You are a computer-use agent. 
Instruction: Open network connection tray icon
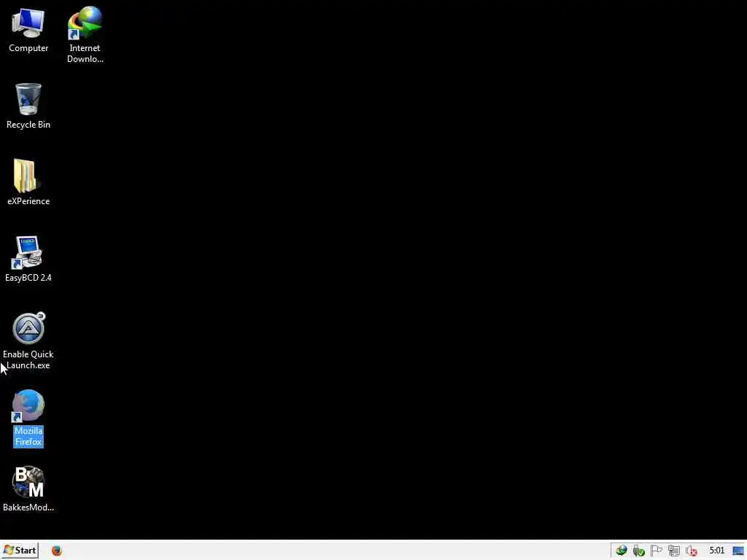673,551
